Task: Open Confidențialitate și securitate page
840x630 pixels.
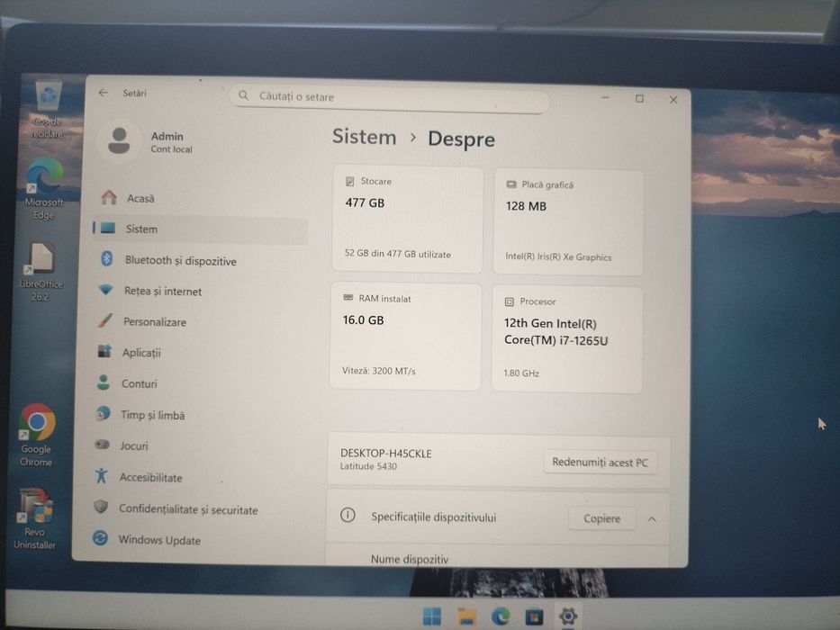Action: pyautogui.click(x=188, y=509)
